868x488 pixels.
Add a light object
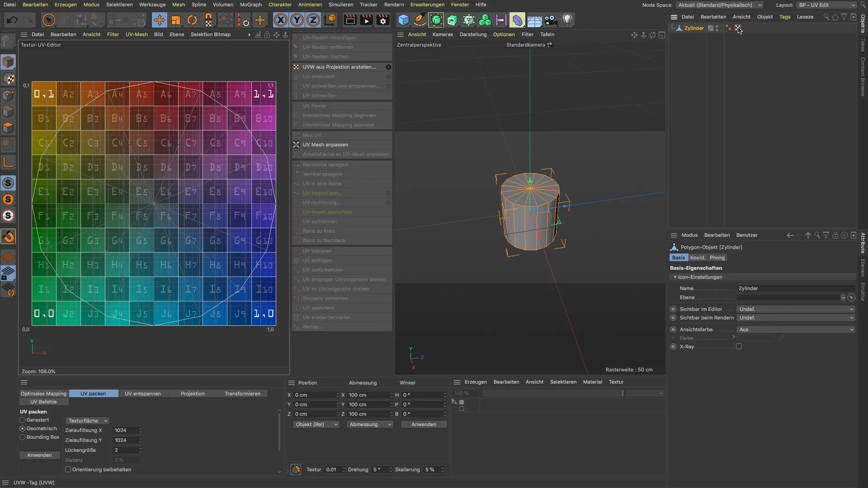(x=567, y=20)
